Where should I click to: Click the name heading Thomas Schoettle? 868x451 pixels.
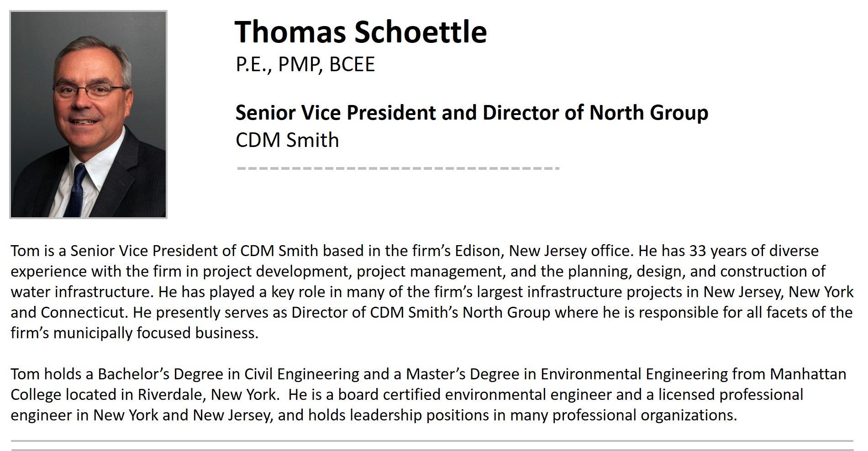click(361, 32)
